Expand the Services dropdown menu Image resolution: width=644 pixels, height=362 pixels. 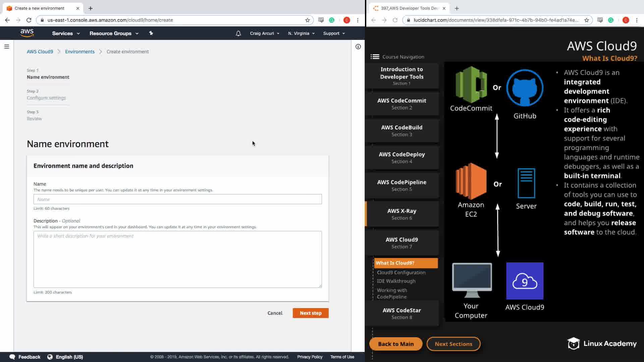[x=66, y=34]
